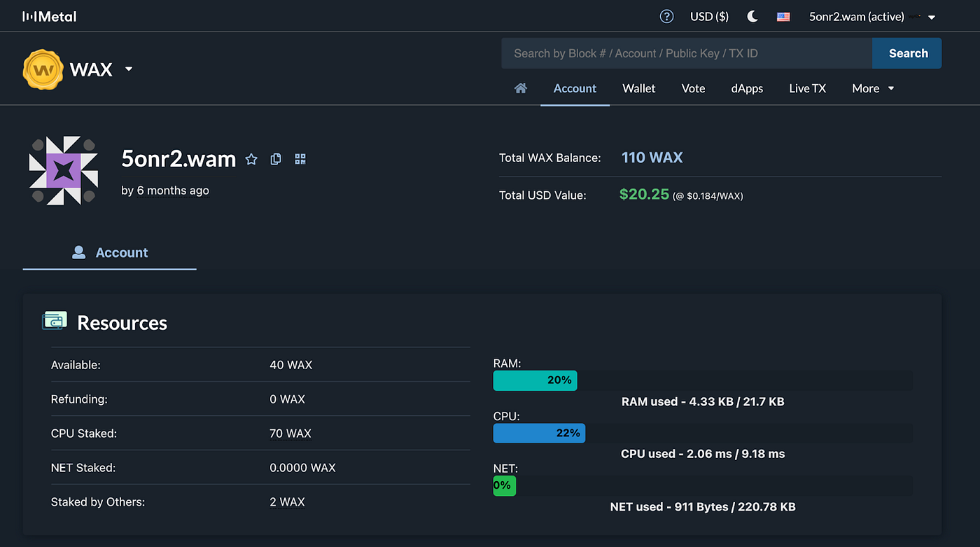Open the dApps tab
Image resolution: width=980 pixels, height=547 pixels.
(747, 88)
